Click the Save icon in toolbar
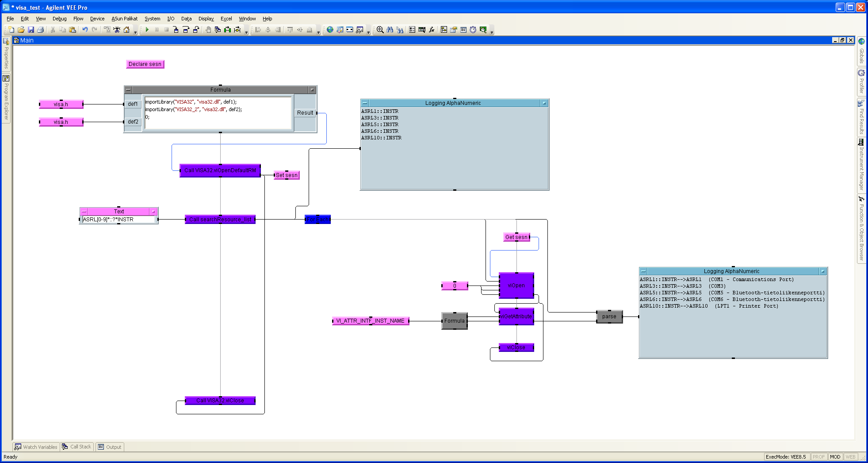This screenshot has height=463, width=868. 31,30
